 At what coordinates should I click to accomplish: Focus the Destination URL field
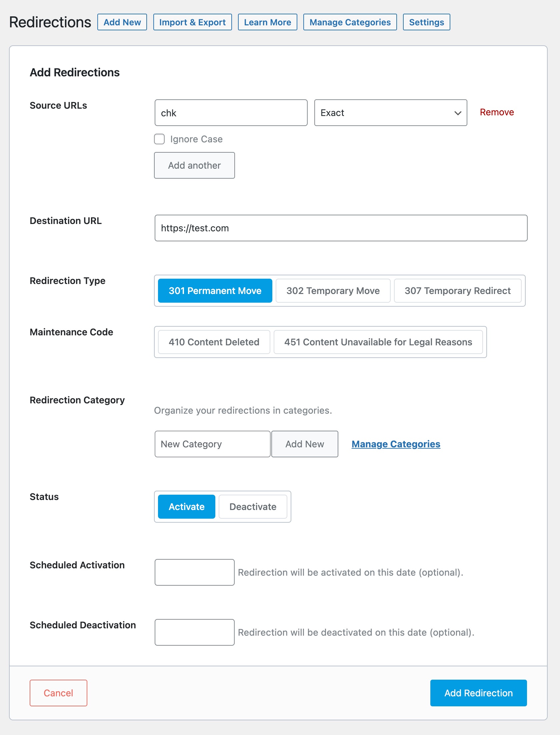click(x=341, y=228)
